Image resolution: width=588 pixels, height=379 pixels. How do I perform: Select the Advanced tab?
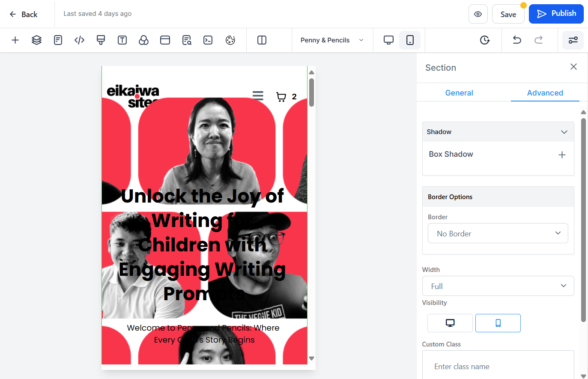pos(545,93)
